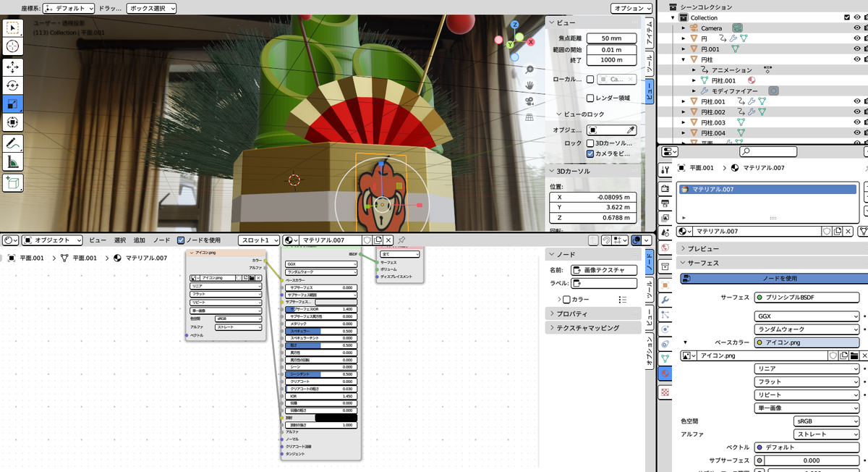Image resolution: width=868 pixels, height=472 pixels.
Task: Open the スロット1 slot dropdown
Action: click(x=259, y=240)
